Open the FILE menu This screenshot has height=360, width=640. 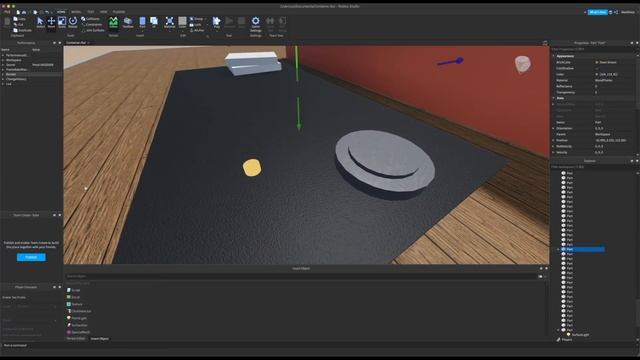(7, 12)
